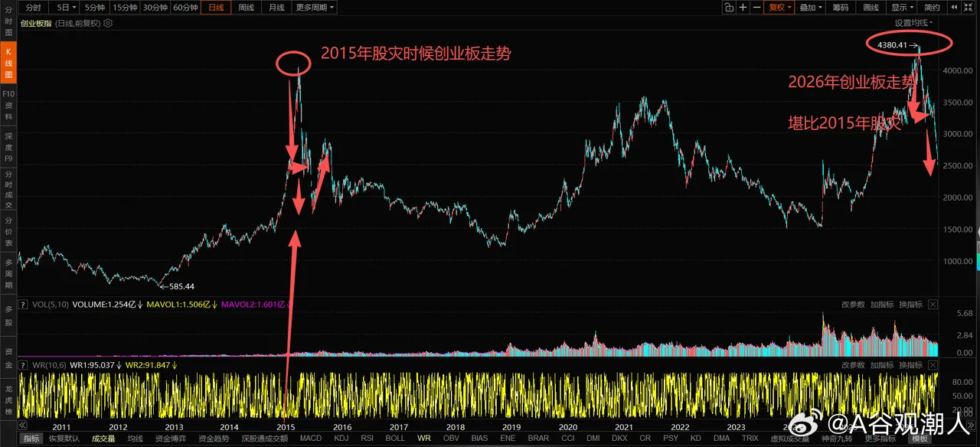Viewport: 980px width, 447px height.
Task: Select the 成交量 indicator
Action: point(103,439)
